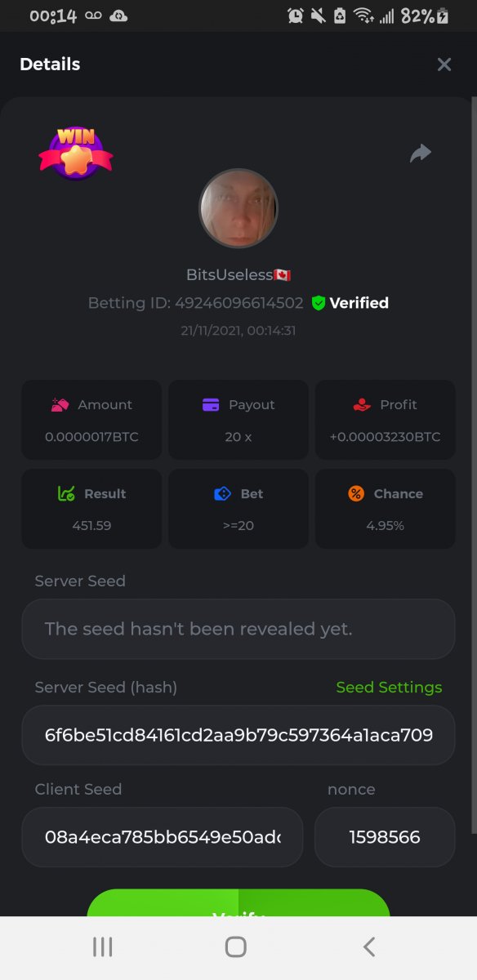Viewport: 477px width, 980px height.
Task: Tap the WIN star badge
Action: point(75,153)
